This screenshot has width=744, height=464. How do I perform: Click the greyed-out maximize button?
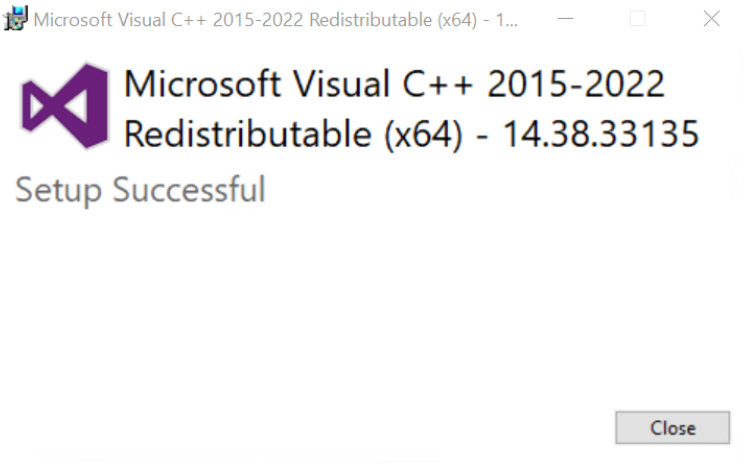(x=637, y=19)
